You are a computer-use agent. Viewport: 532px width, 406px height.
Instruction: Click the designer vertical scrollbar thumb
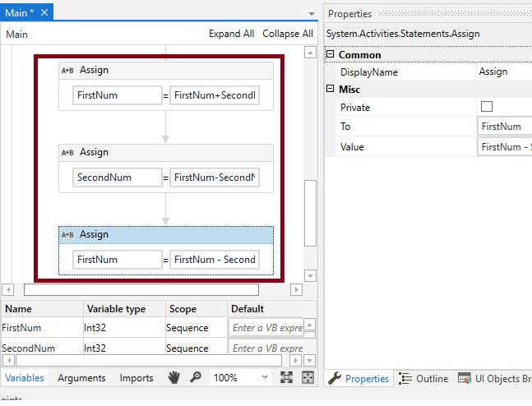pyautogui.click(x=310, y=212)
